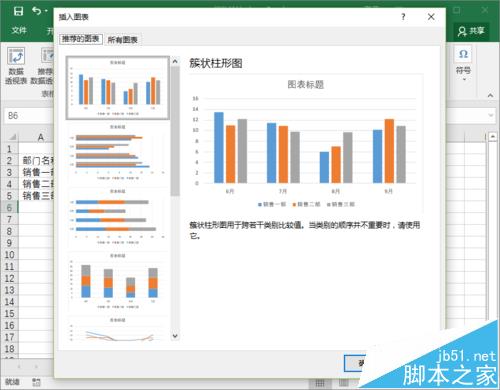The height and width of the screenshot is (390, 500).
Task: Click the 数据透视表 PivotTable icon
Action: click(16, 56)
